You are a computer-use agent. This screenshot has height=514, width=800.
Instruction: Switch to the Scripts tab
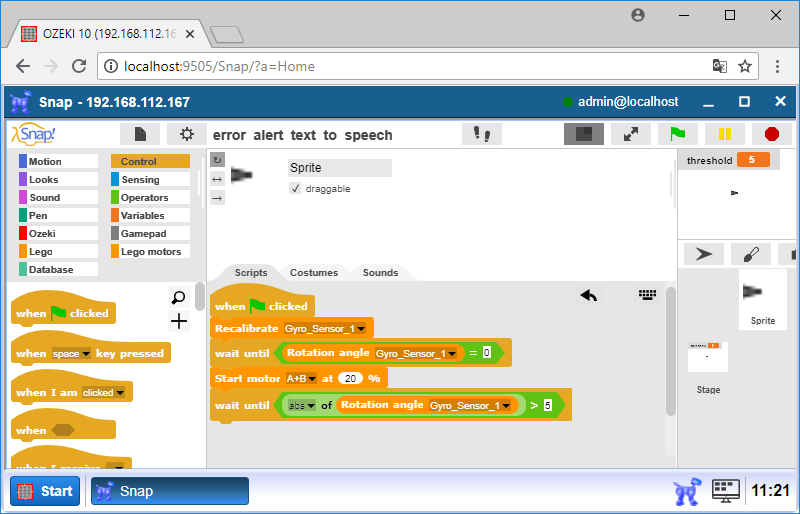[251, 273]
